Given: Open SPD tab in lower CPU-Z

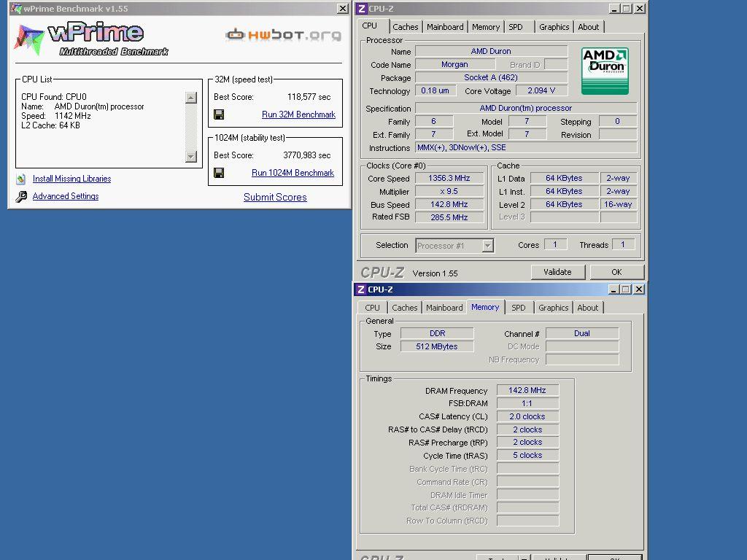Looking at the screenshot, I should point(519,308).
